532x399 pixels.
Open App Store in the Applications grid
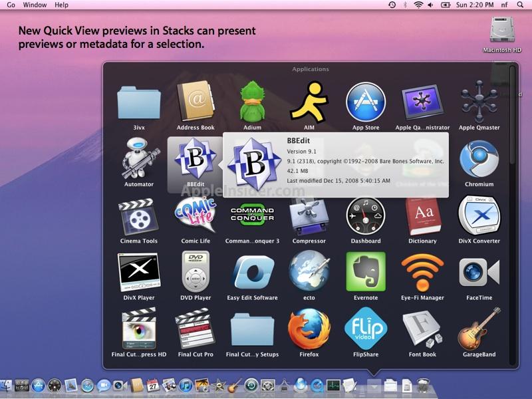tap(366, 102)
